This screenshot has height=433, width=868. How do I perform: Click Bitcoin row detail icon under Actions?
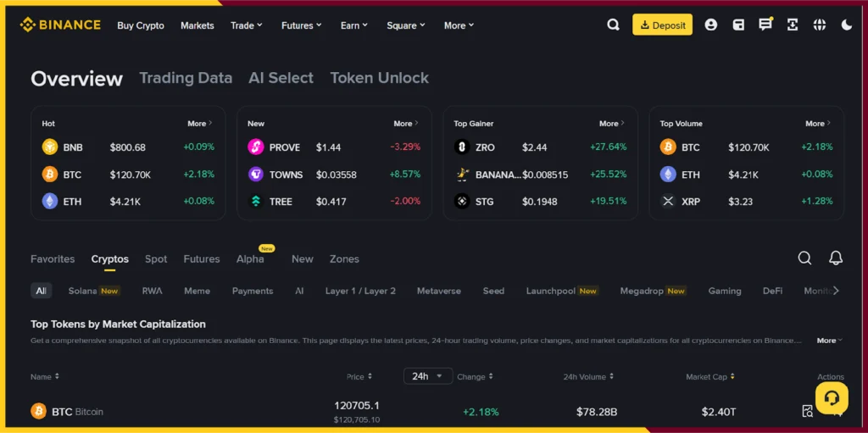808,412
